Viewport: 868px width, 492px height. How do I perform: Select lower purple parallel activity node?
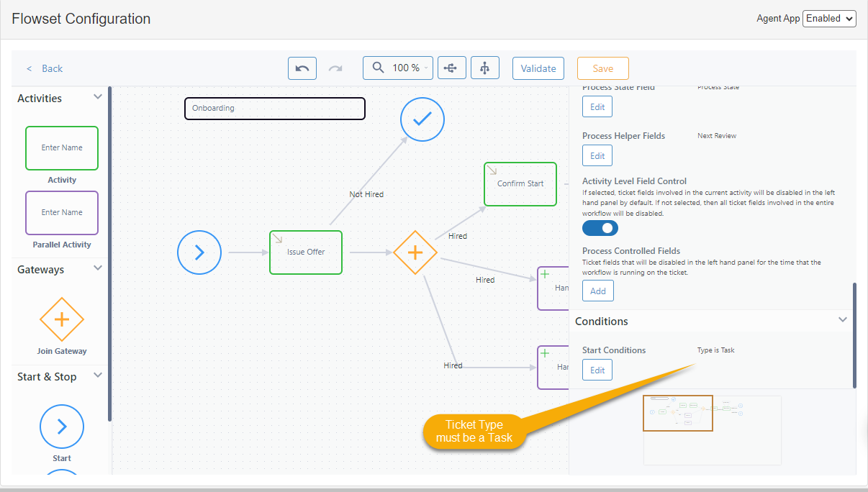point(553,368)
